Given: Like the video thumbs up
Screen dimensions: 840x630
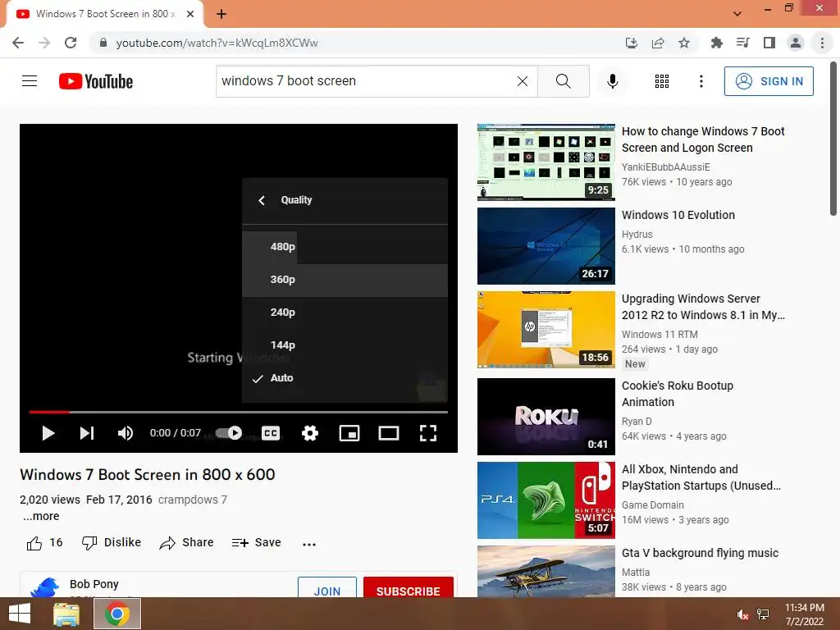Looking at the screenshot, I should pos(44,543).
